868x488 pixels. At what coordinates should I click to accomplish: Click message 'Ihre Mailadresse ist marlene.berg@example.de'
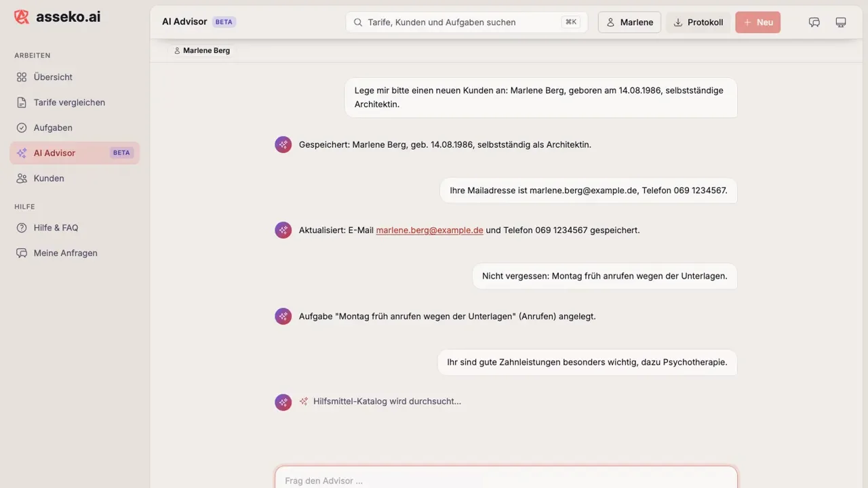tap(589, 190)
